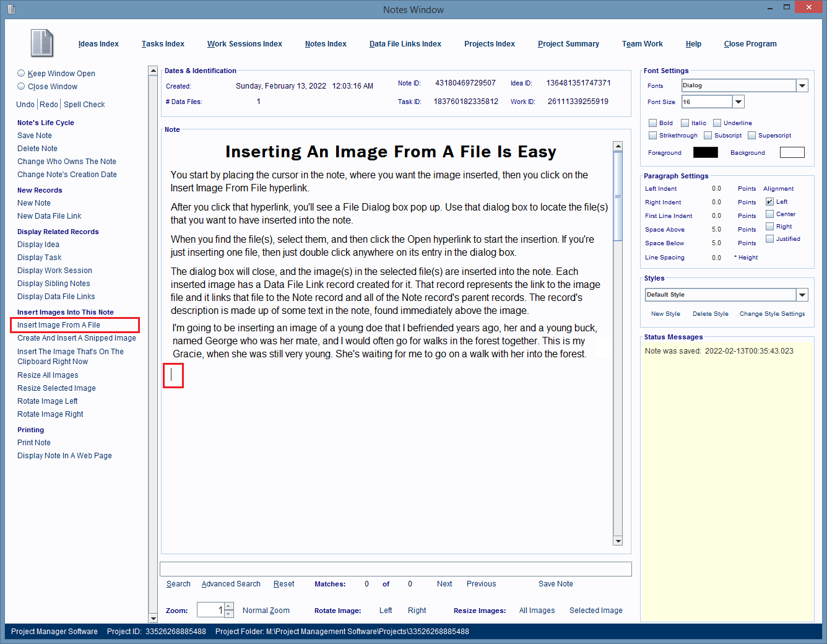Click New Data File Link
Screen dimensions: 827x644
tap(50, 216)
